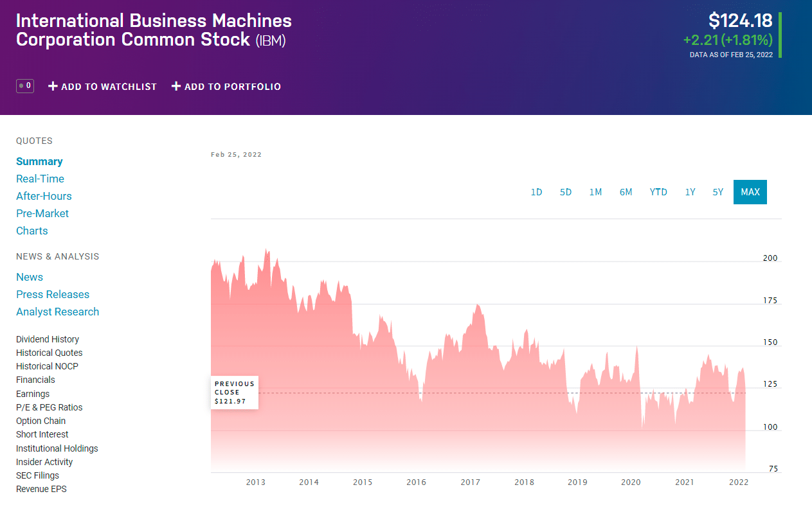Open SEC Filings
Screen dimensions: 812x512
click(x=37, y=475)
